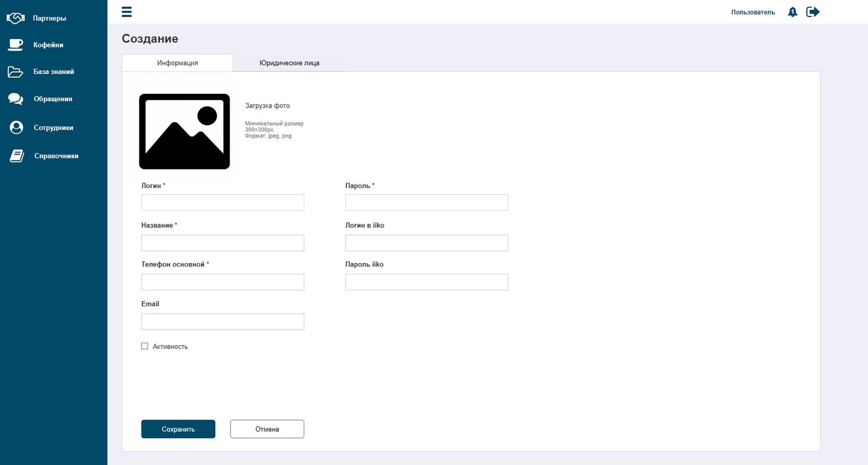Viewport: 868px width, 465px height.
Task: Focus the Название input field
Action: (223, 243)
